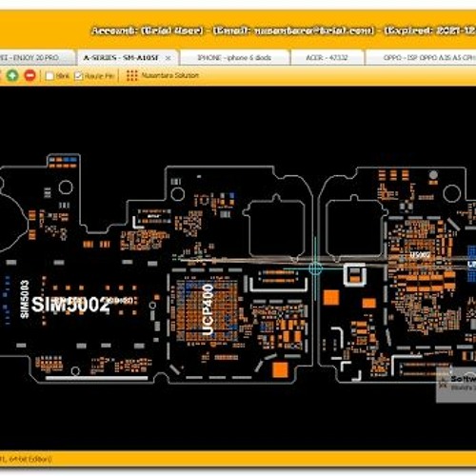Click the red minus zoom-out icon

pos(30,75)
